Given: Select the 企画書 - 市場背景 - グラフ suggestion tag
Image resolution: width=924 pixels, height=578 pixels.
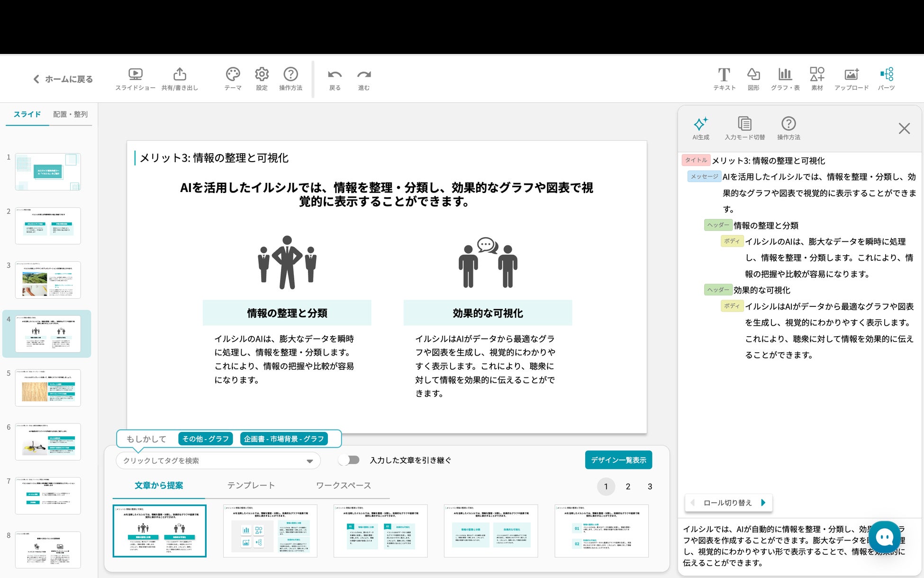Looking at the screenshot, I should [x=284, y=439].
